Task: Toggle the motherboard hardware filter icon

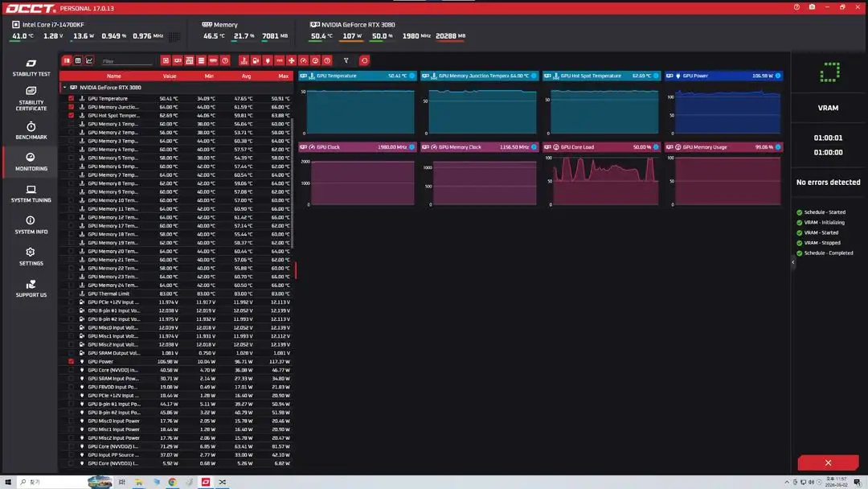Action: [190, 60]
